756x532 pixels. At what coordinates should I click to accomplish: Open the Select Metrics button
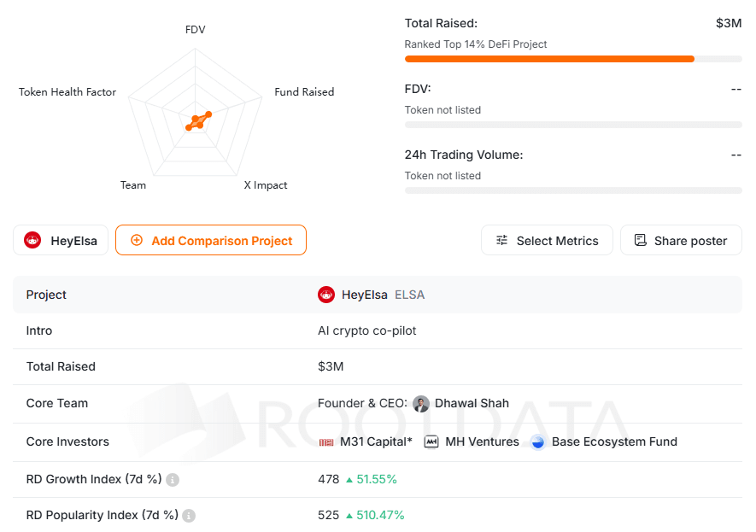tap(547, 241)
